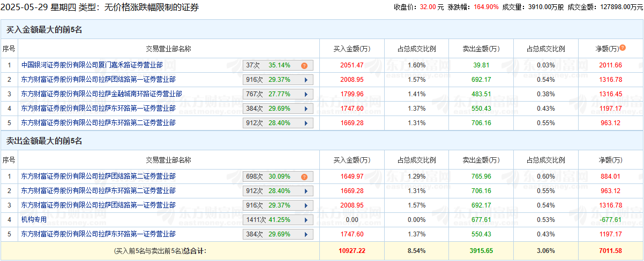Click the 买入金额最大的前5名 section header
The width and height of the screenshot is (644, 261).
point(44,30)
